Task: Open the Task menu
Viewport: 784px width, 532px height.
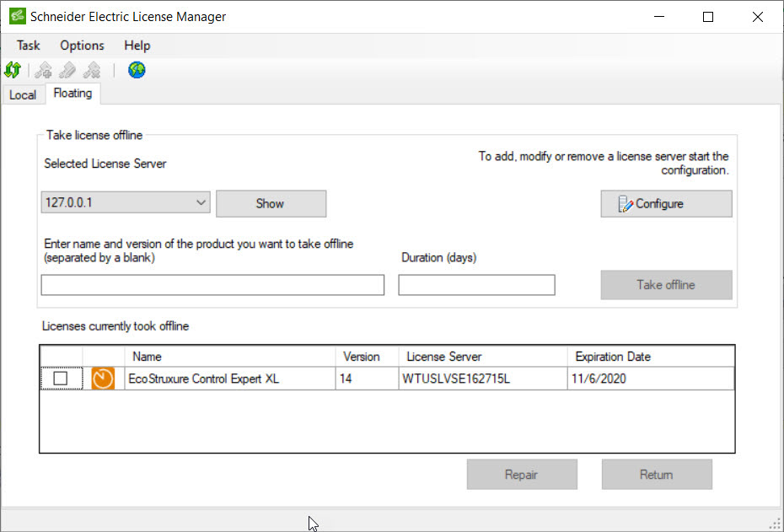Action: 28,46
